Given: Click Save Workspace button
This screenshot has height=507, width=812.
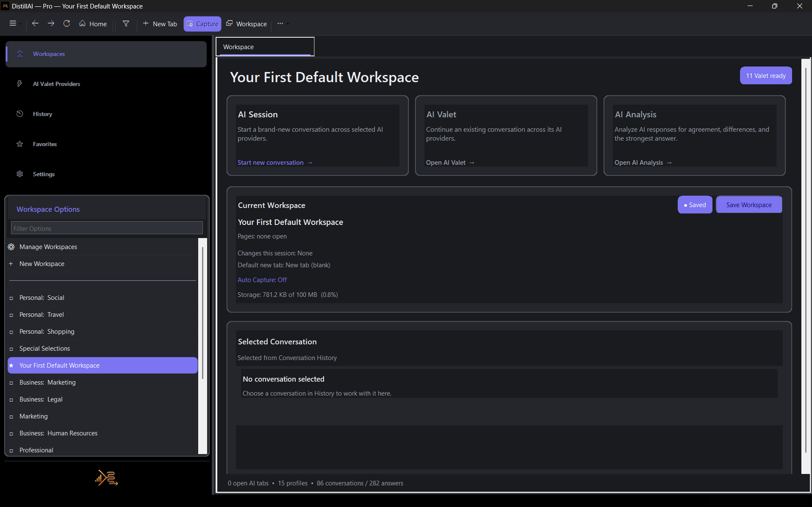Looking at the screenshot, I should coord(749,205).
